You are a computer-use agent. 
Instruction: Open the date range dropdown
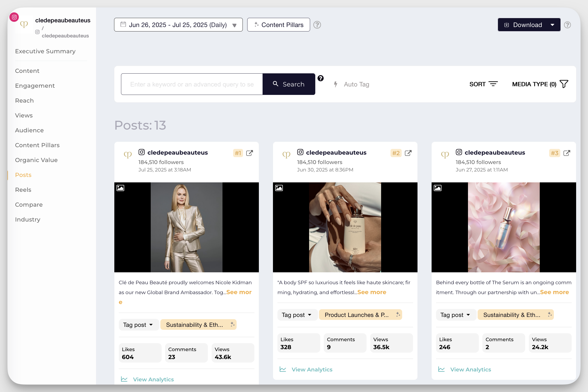(178, 25)
